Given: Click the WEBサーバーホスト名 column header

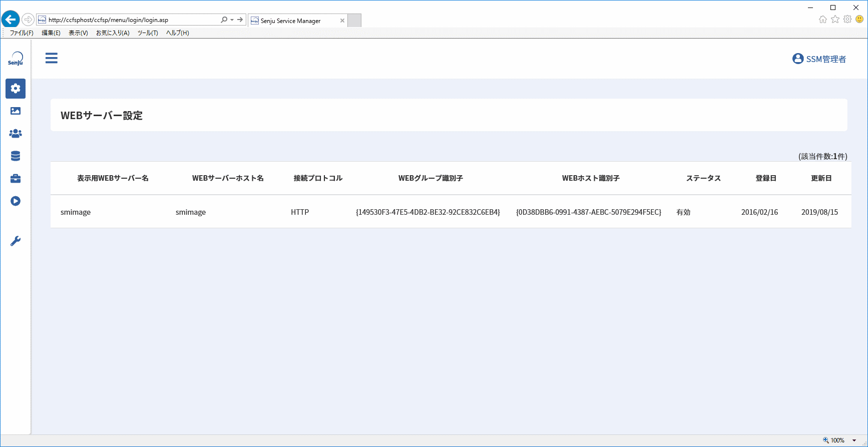Looking at the screenshot, I should click(x=228, y=178).
